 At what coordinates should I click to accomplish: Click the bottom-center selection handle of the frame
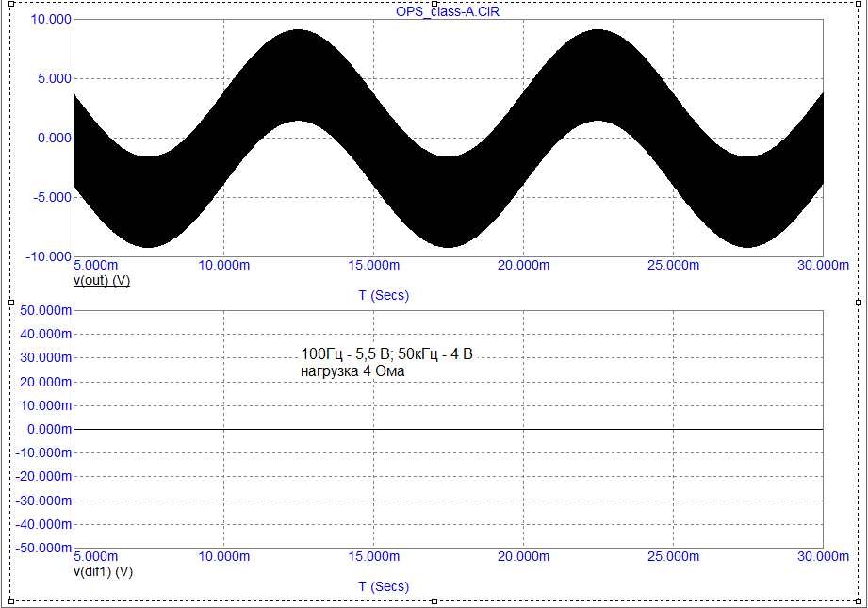[434, 600]
